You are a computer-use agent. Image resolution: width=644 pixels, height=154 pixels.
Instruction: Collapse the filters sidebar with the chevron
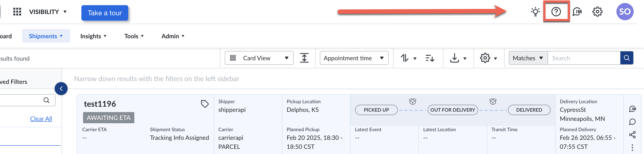point(61,88)
